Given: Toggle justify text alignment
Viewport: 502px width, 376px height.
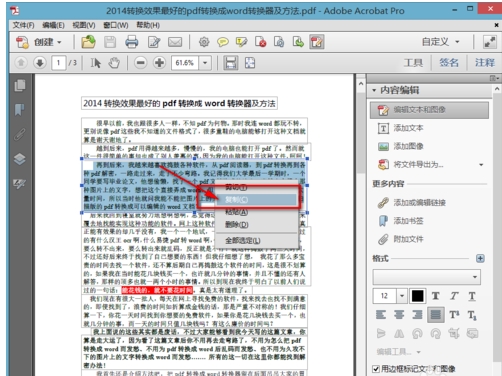Looking at the screenshot, I should click(x=436, y=315).
